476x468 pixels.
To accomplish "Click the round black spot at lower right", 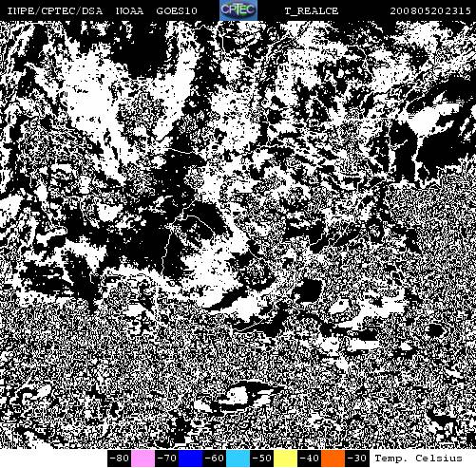I will 436,331.
